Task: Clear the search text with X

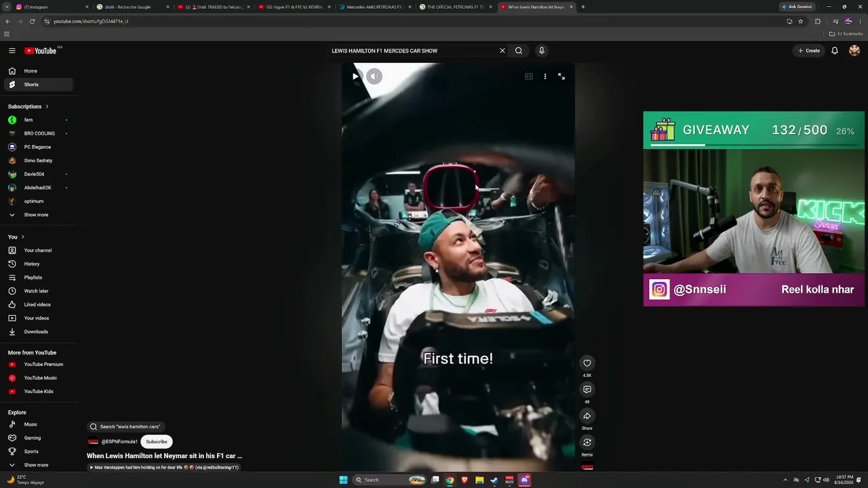Action: tap(502, 51)
